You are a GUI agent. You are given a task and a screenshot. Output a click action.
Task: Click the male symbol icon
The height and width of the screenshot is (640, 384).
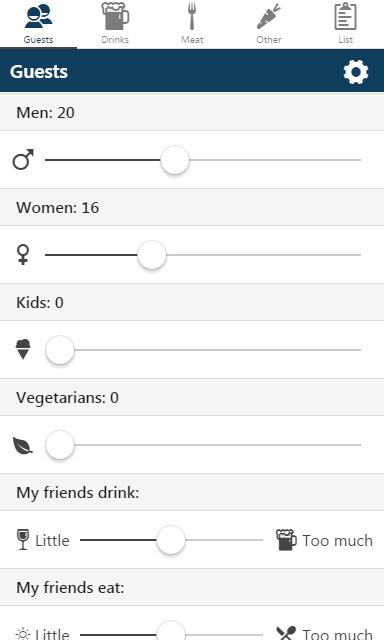pyautogui.click(x=23, y=160)
